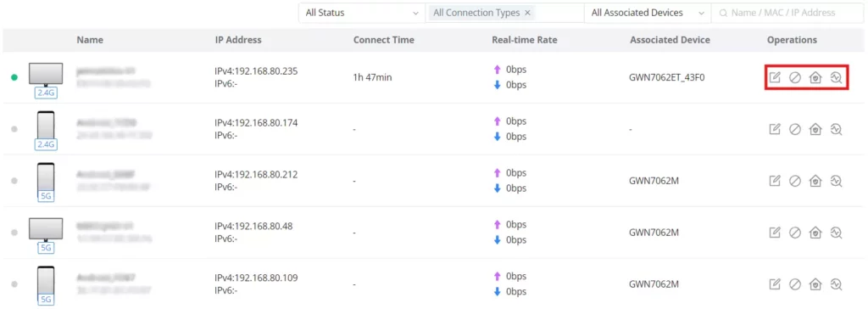Image resolution: width=868 pixels, height=309 pixels.
Task: Click the download rate arrow for 192.168.80.235
Action: (497, 85)
